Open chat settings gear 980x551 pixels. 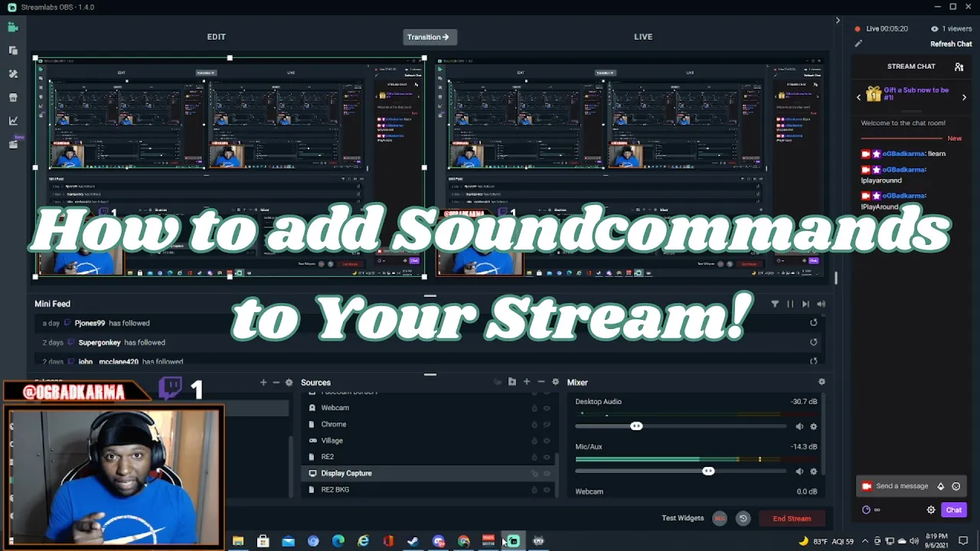click(x=931, y=510)
